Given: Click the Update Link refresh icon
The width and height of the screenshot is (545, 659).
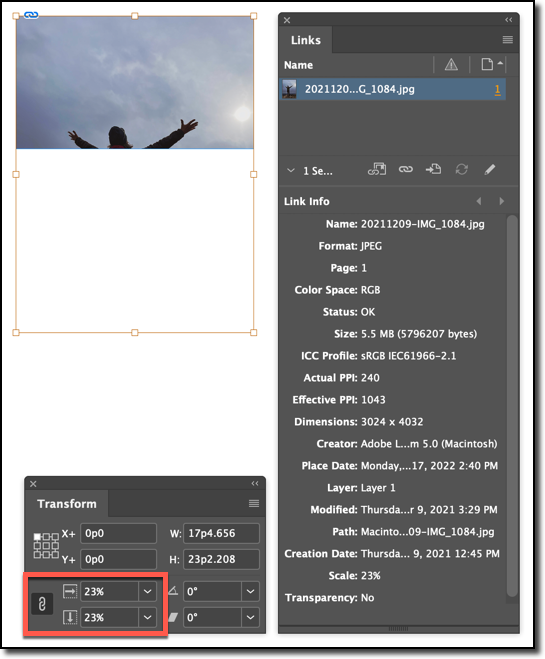Looking at the screenshot, I should click(461, 169).
